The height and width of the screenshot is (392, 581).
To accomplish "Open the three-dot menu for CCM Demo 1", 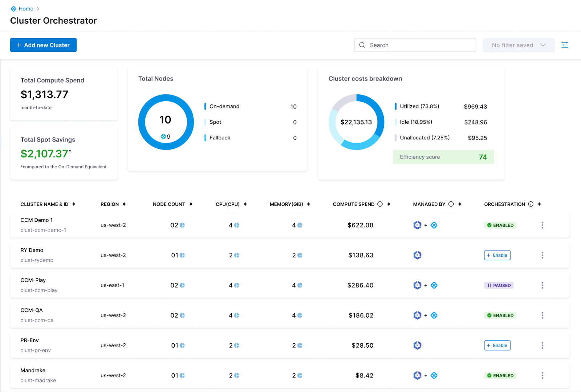I will pyautogui.click(x=542, y=225).
